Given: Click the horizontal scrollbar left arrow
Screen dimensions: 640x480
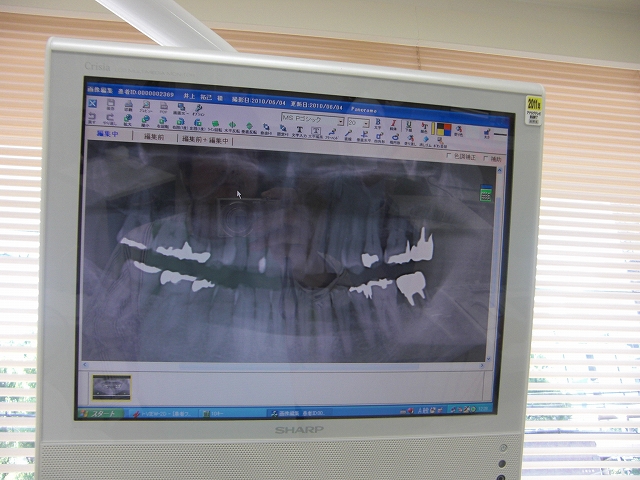Looking at the screenshot, I should 85,365.
